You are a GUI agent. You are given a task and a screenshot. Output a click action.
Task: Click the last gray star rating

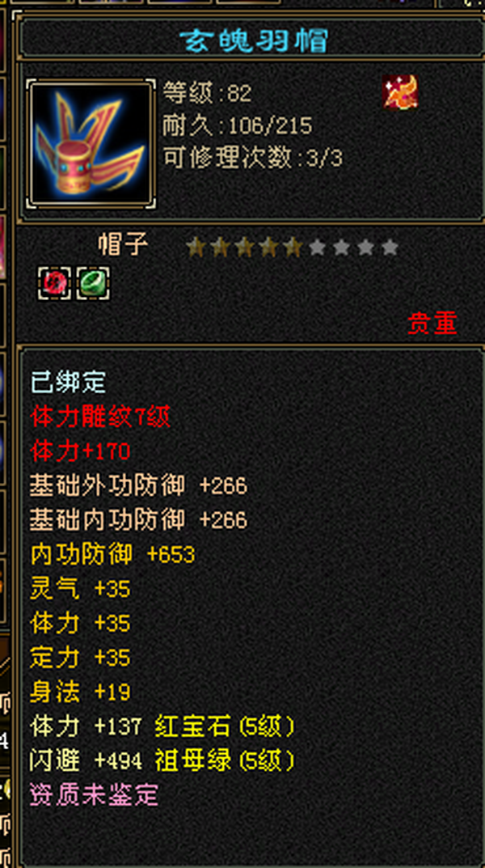390,247
